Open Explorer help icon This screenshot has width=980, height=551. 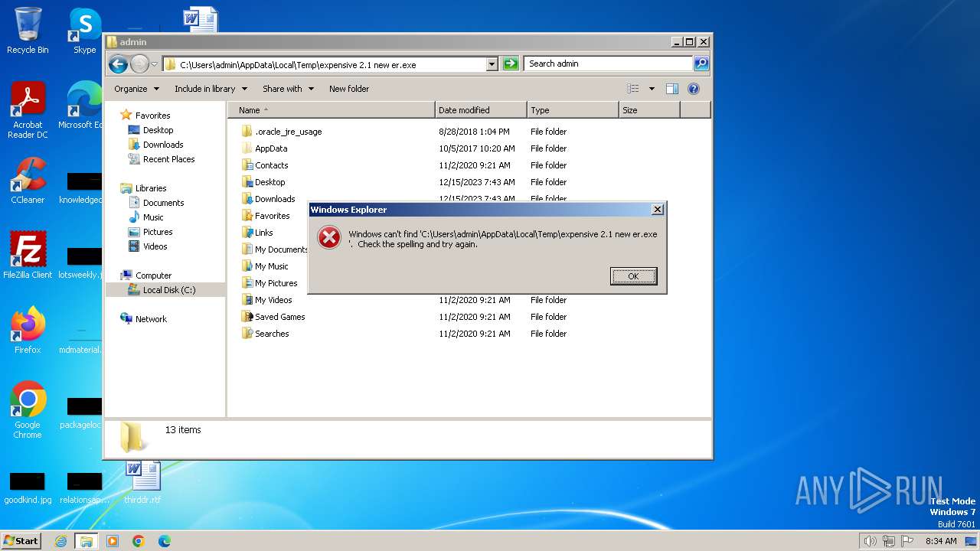click(x=694, y=89)
